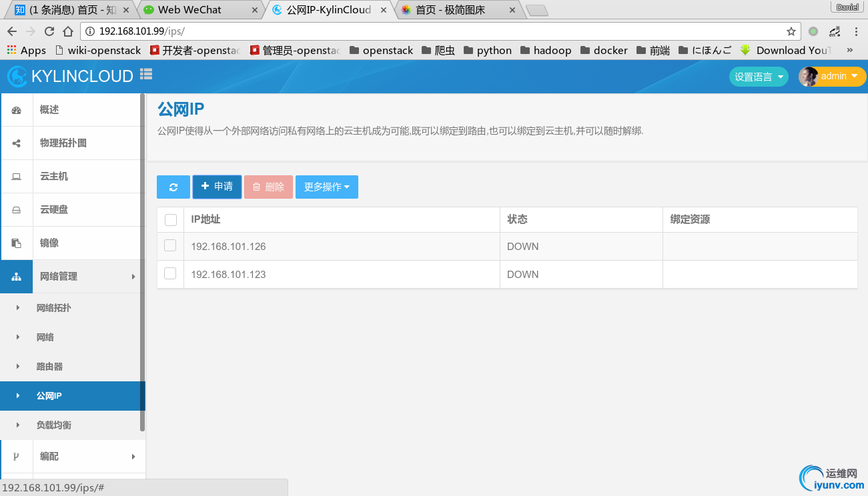This screenshot has height=496, width=868.
Task: Click the KylinCloud logo icon
Action: click(17, 76)
